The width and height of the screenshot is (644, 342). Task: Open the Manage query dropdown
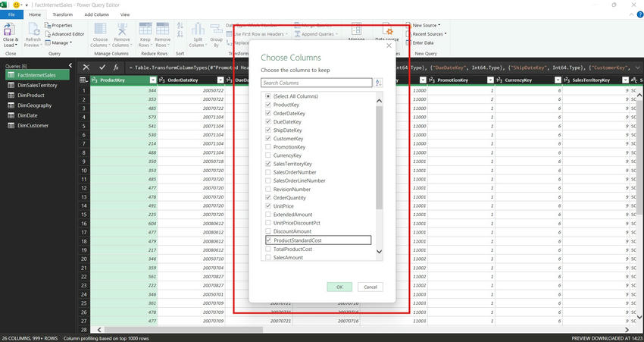pos(58,42)
